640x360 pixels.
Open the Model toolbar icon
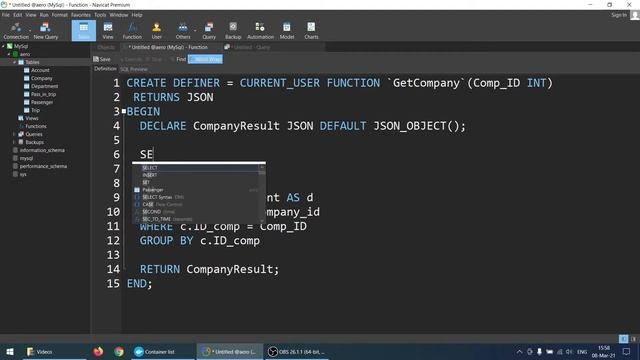[x=287, y=31]
